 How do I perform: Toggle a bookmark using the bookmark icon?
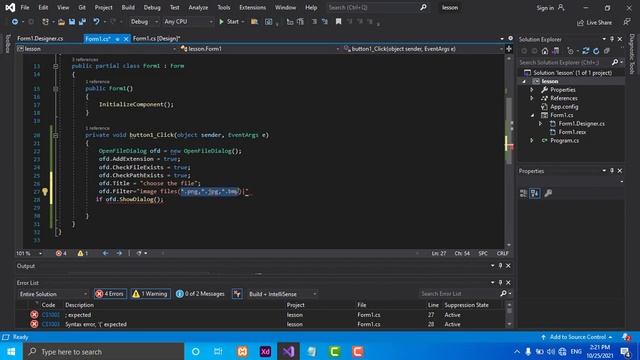pyautogui.click(x=338, y=22)
